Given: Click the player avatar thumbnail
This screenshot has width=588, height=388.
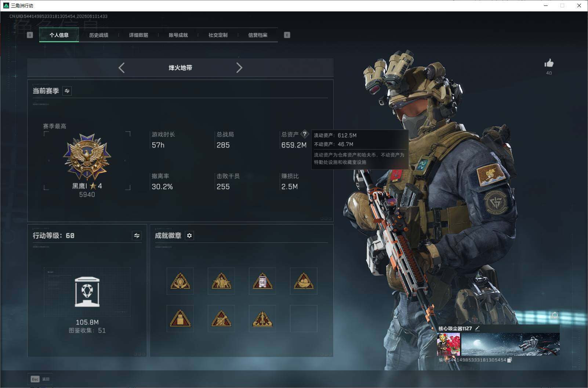Looking at the screenshot, I should coord(449,344).
